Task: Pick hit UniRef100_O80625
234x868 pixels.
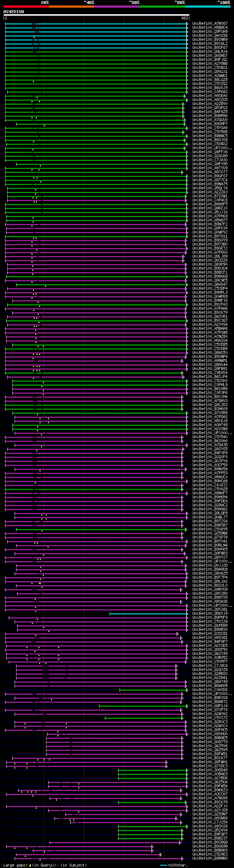Action: 210,574
